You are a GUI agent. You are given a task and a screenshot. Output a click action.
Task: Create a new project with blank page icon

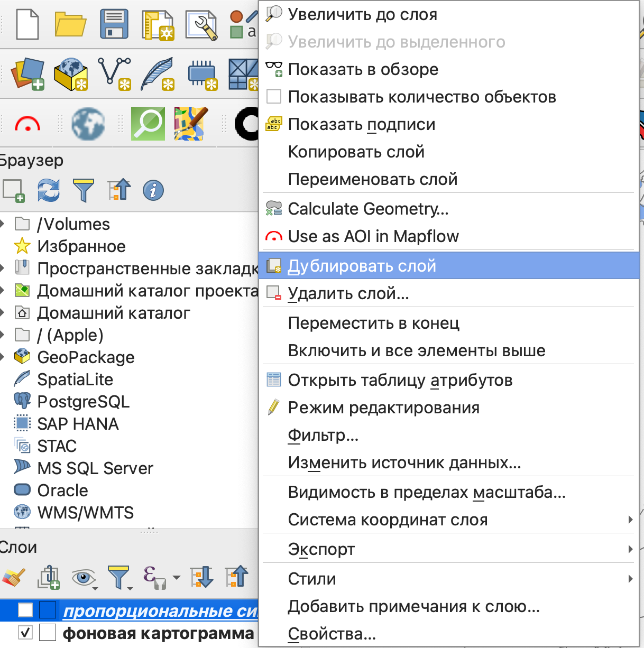[27, 24]
